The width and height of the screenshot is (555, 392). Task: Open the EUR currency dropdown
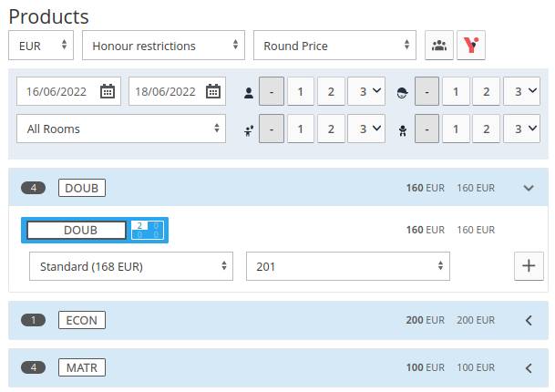pos(41,46)
